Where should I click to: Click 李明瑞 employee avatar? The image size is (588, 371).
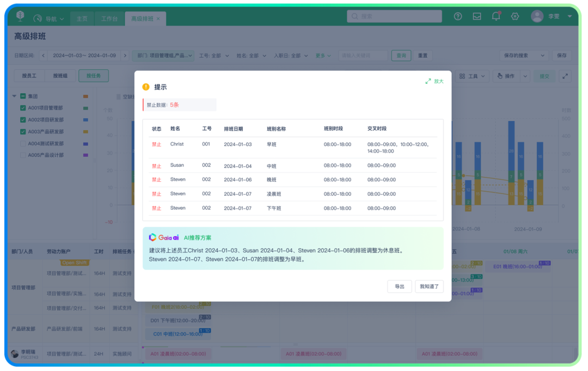pyautogui.click(x=15, y=354)
